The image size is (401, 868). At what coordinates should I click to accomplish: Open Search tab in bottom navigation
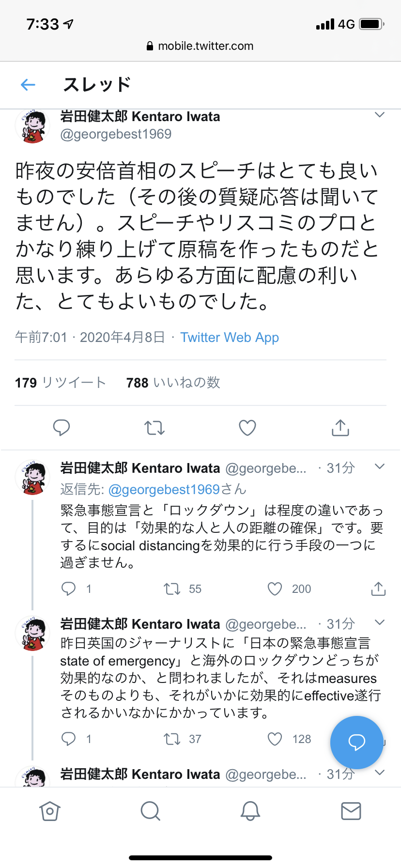click(150, 811)
